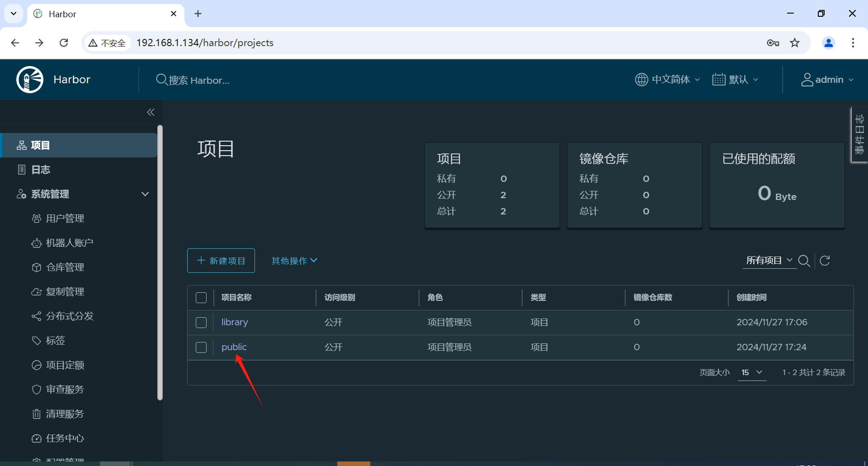Click the 新建项目 button
Screen dimensions: 868x466
pyautogui.click(x=221, y=261)
